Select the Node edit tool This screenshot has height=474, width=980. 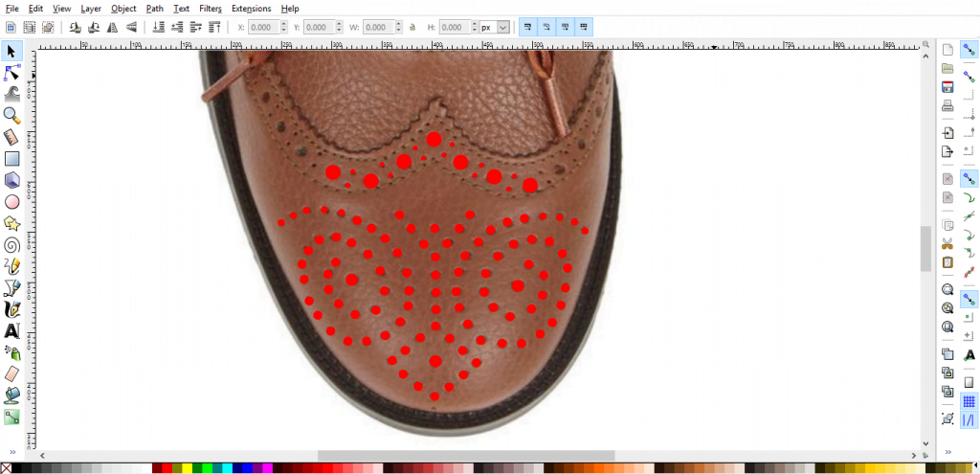click(11, 72)
